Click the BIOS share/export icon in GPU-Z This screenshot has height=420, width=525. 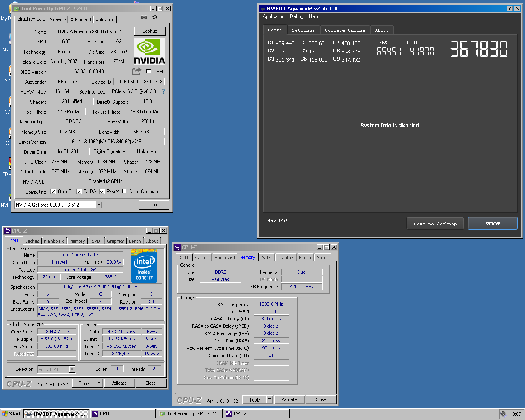tap(137, 71)
